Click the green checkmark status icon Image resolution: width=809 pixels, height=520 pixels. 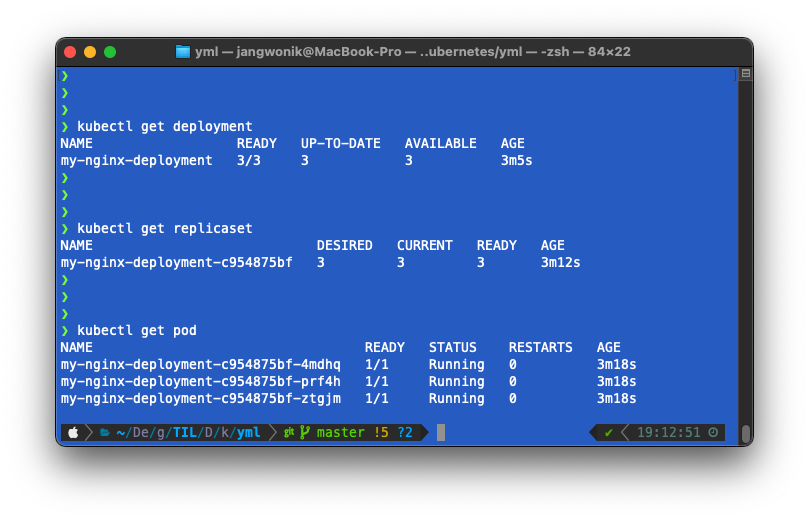point(609,432)
